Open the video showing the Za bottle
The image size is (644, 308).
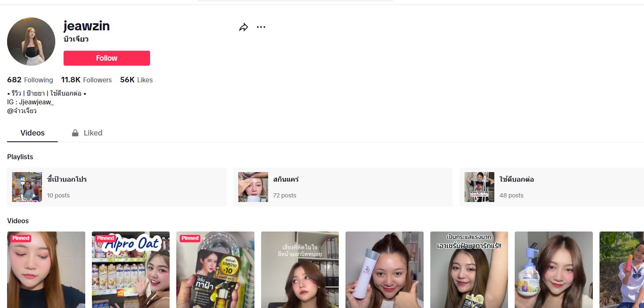click(x=385, y=270)
